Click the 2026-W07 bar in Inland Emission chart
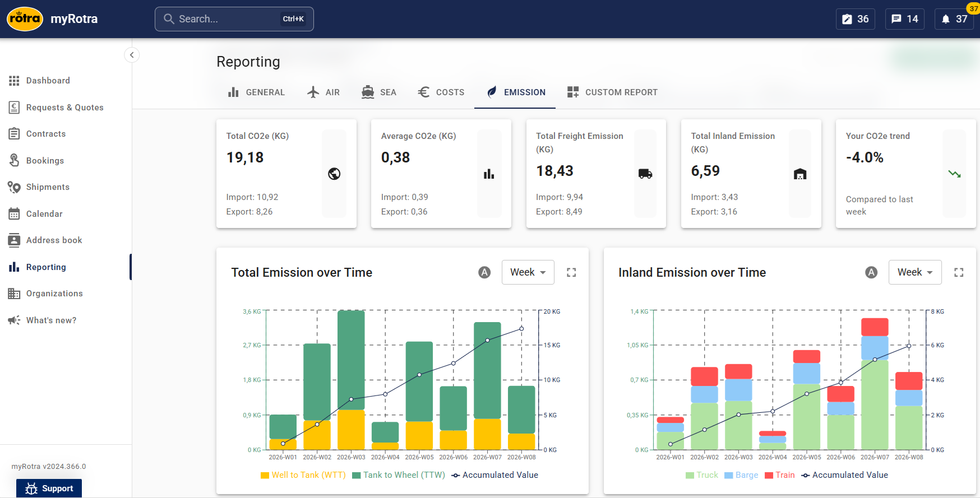The image size is (980, 498). (x=875, y=385)
